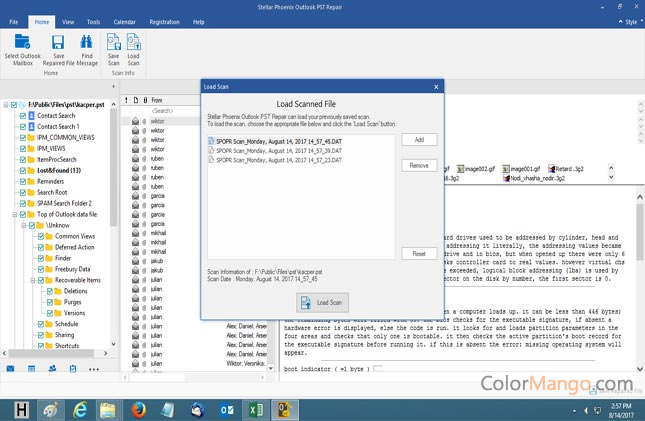Screen dimensions: 645x421
Task: Collapse the Recoverable Items tree node
Action: coord(29,280)
